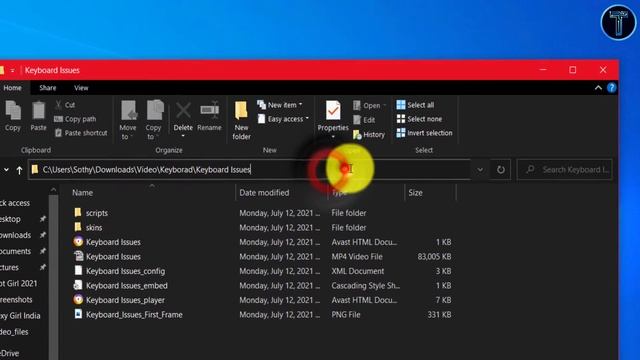Viewport: 640px width, 360px height.
Task: Open Properties with the checkmark icon
Action: (x=333, y=111)
